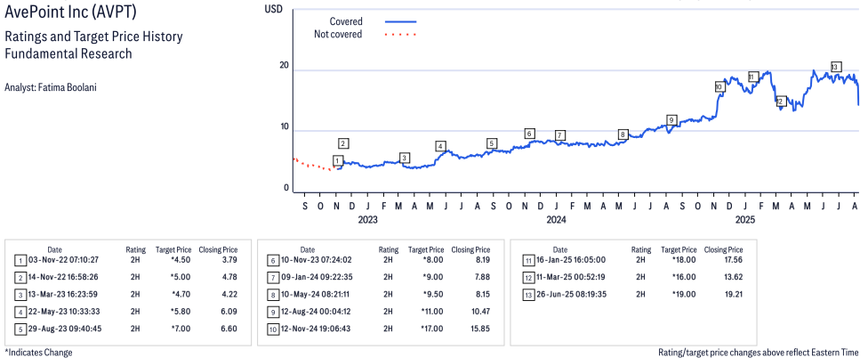Click the numbered box 13 in the table
Screen dimensions: 868x358
(527, 295)
